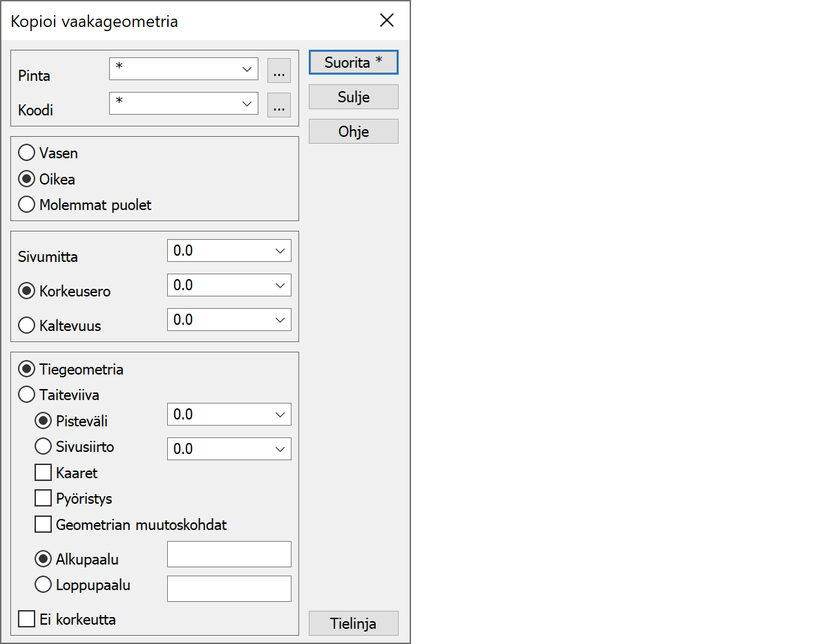Click the browse button next to Pinta
Viewport: 829px width, 644px height.
point(279,70)
